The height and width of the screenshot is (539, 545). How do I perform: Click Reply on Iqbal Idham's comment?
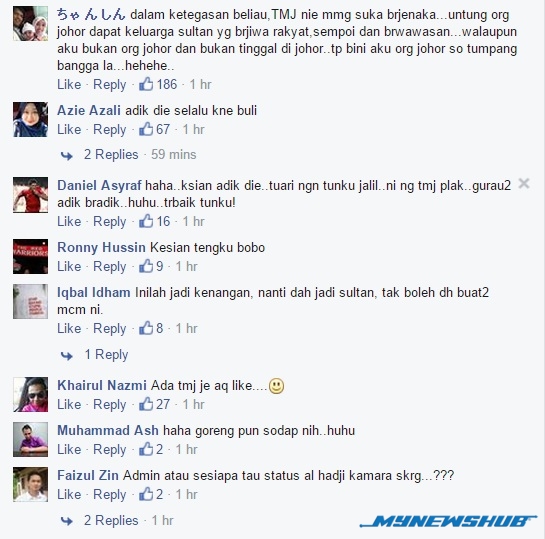(x=109, y=328)
